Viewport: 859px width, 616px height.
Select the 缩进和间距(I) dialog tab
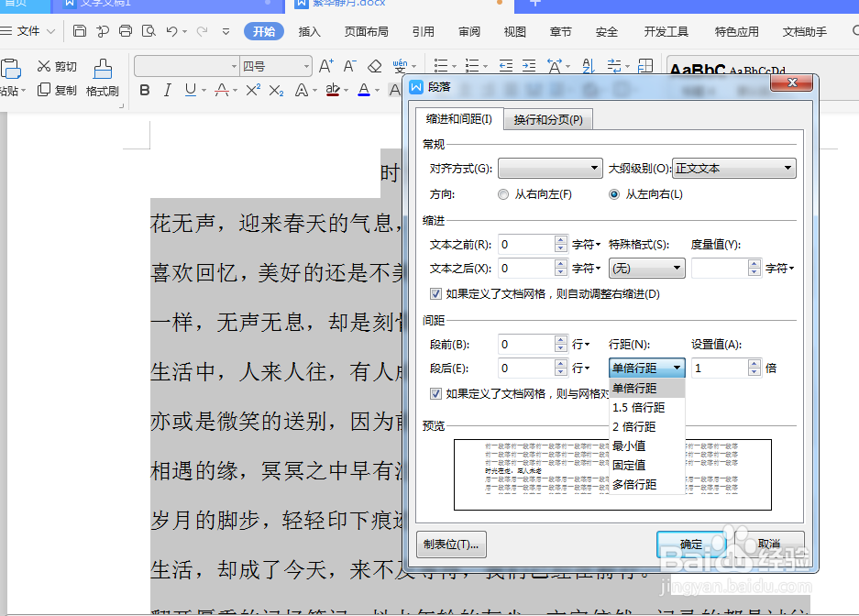459,119
